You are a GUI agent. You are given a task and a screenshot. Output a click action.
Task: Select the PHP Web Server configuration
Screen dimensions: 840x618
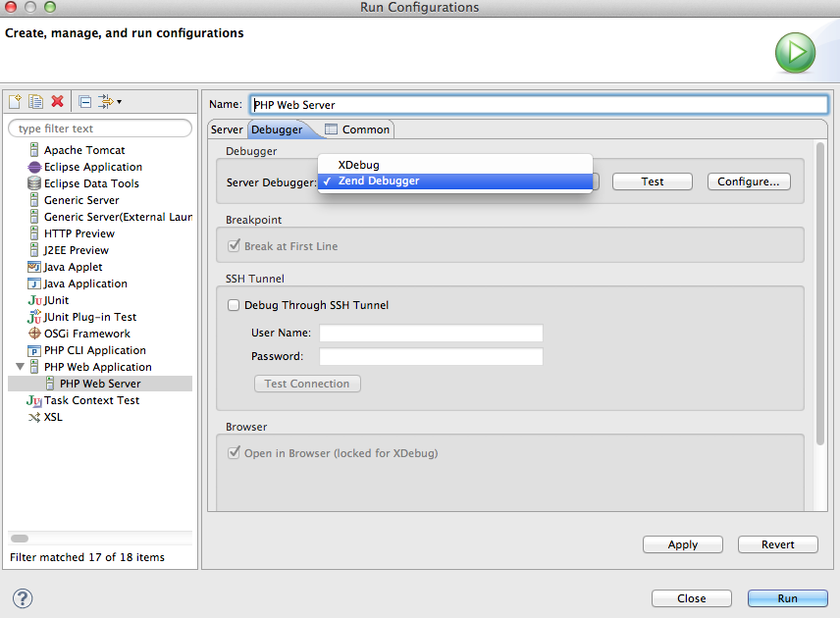pyautogui.click(x=100, y=384)
